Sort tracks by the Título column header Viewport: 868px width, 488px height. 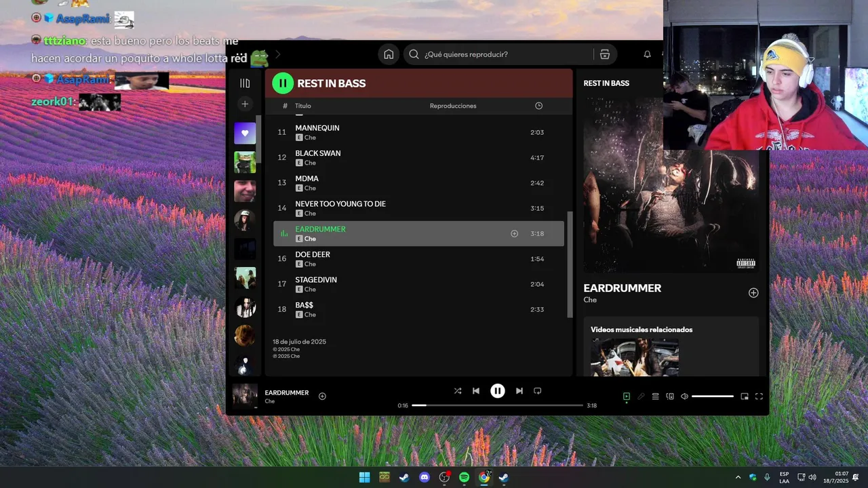[x=302, y=106]
